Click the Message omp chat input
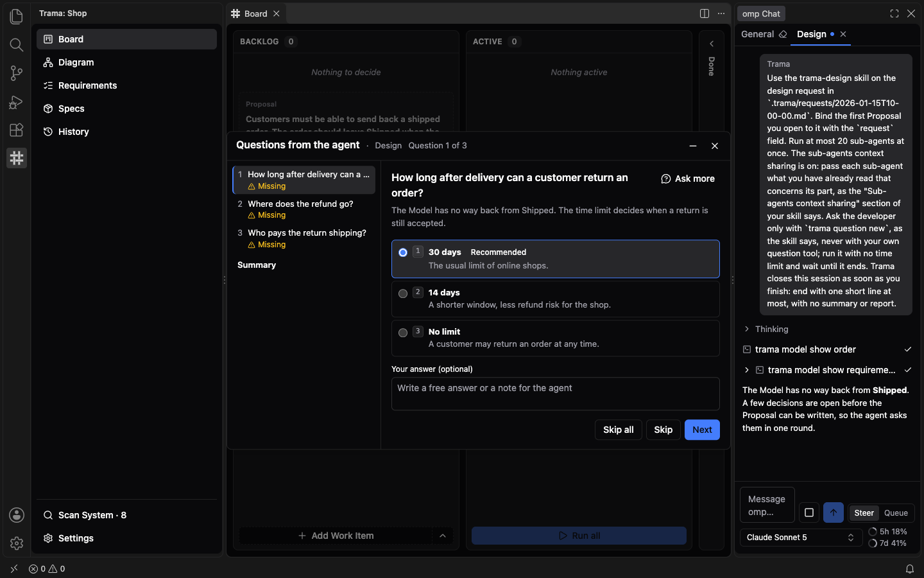Image resolution: width=924 pixels, height=578 pixels. click(767, 505)
